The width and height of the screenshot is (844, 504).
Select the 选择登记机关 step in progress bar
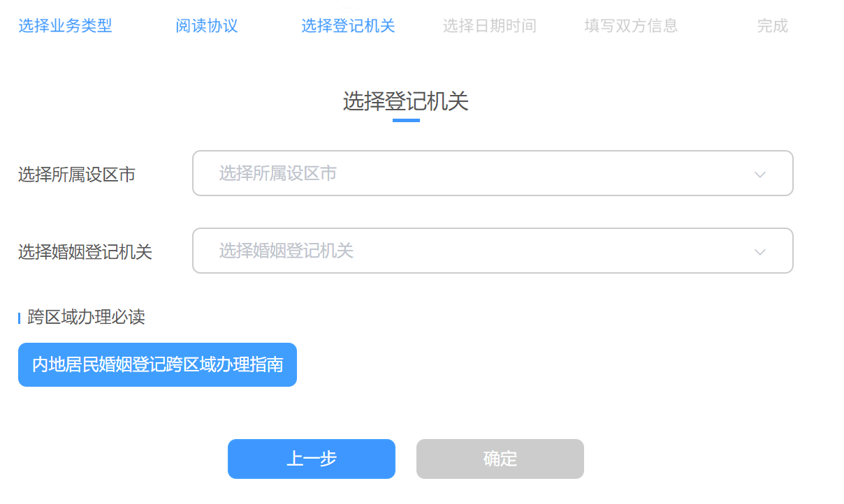click(348, 27)
